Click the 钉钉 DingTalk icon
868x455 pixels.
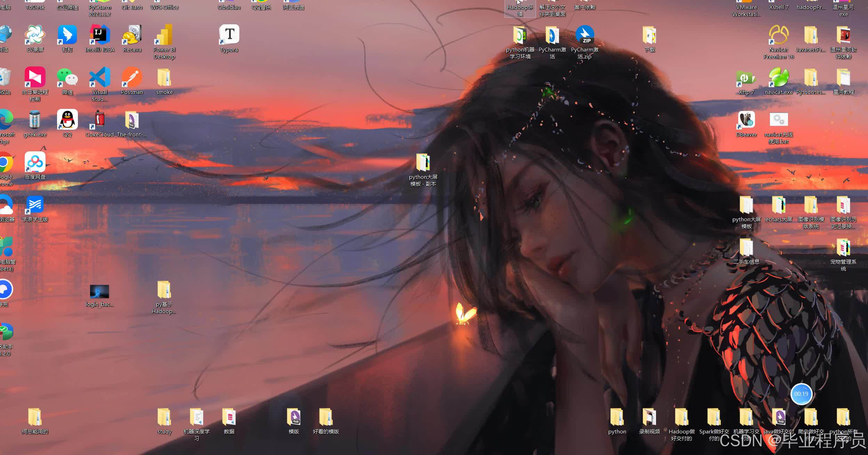click(x=67, y=35)
